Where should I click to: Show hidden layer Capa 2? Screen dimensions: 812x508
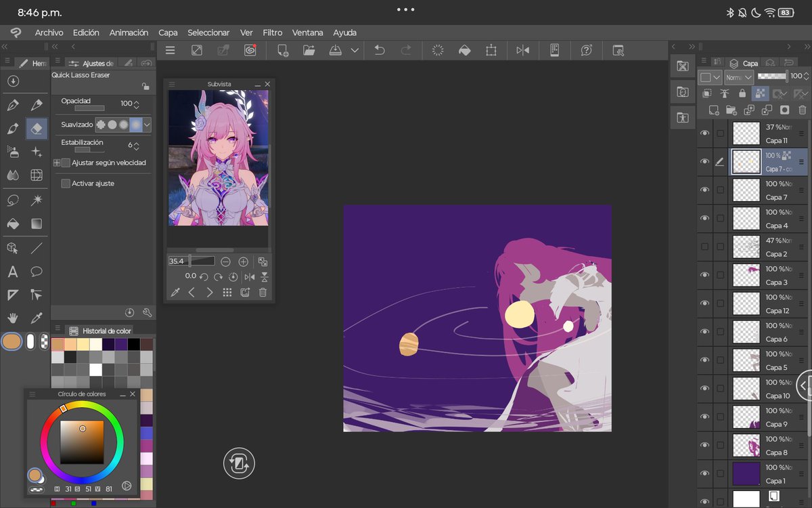coord(704,247)
